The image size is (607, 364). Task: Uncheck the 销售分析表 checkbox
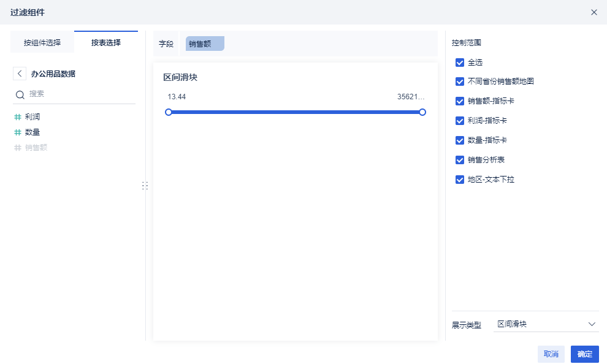460,160
